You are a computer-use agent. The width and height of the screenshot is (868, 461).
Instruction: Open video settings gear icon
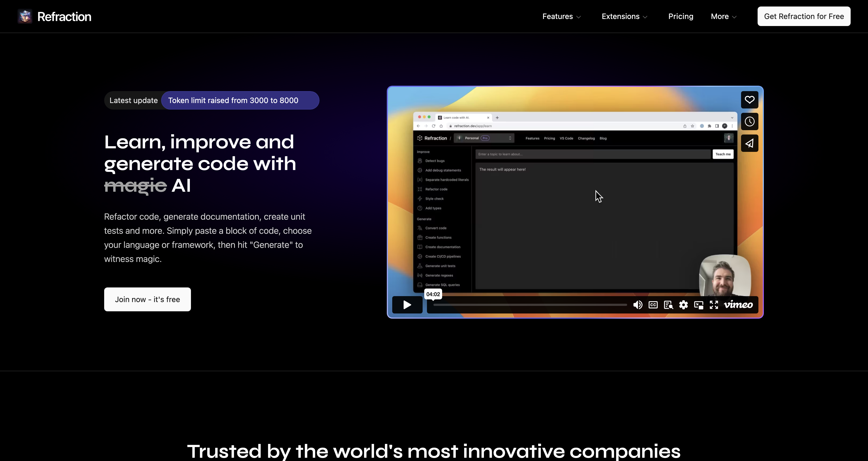683,305
